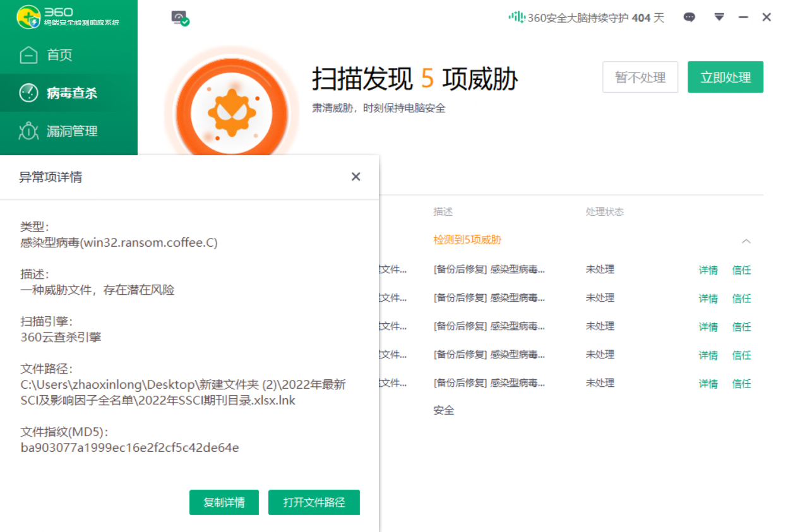Collapse the detected threats list chevron
This screenshot has width=788, height=532.
pyautogui.click(x=746, y=241)
